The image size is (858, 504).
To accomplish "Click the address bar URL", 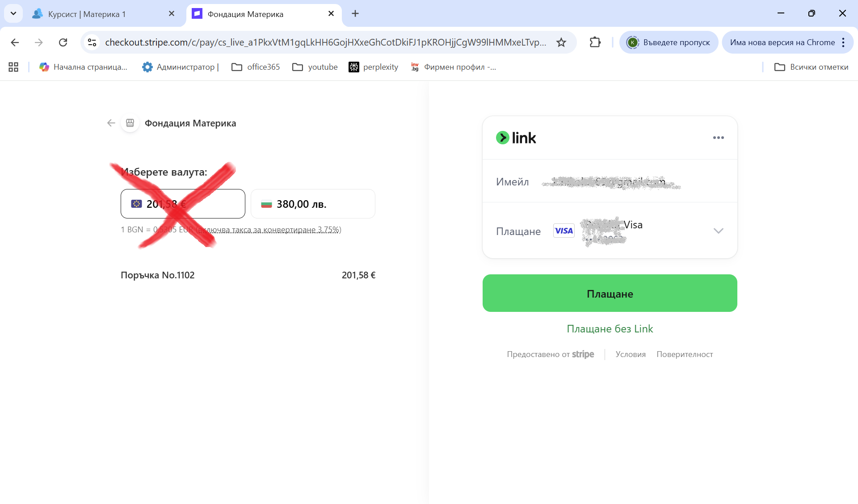I will 325,42.
